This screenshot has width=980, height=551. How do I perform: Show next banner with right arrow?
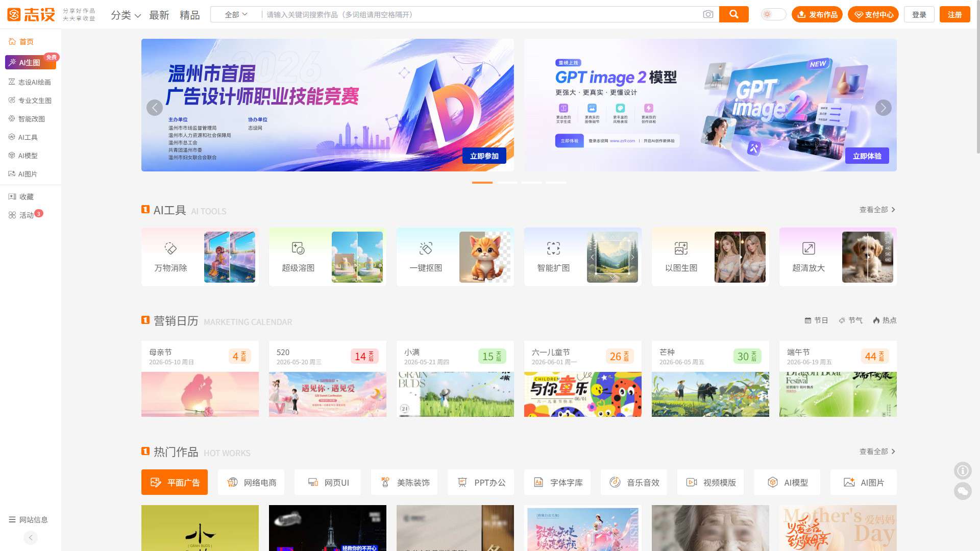click(884, 108)
